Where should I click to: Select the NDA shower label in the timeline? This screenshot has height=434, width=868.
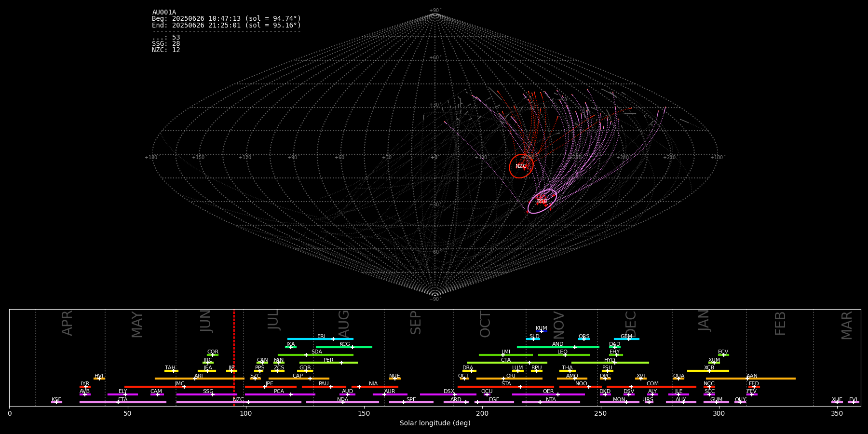click(x=342, y=400)
